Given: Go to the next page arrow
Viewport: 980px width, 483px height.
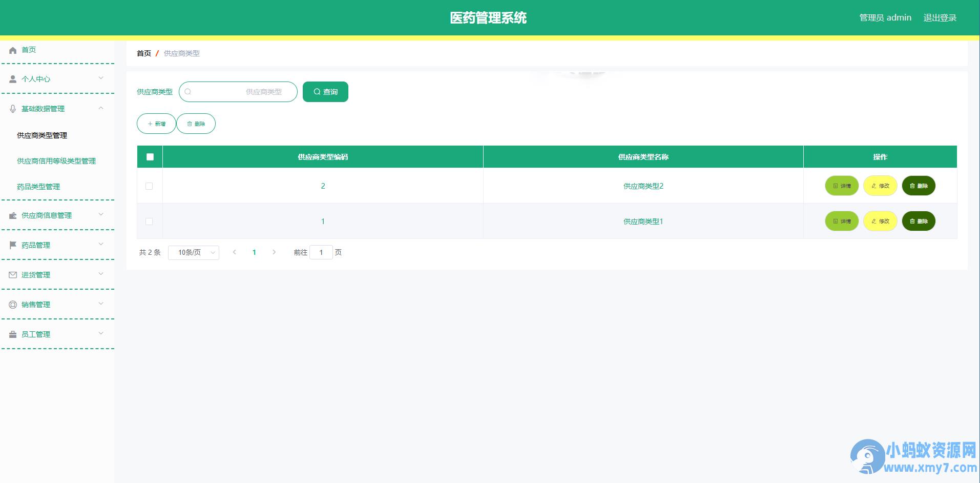Looking at the screenshot, I should [274, 252].
